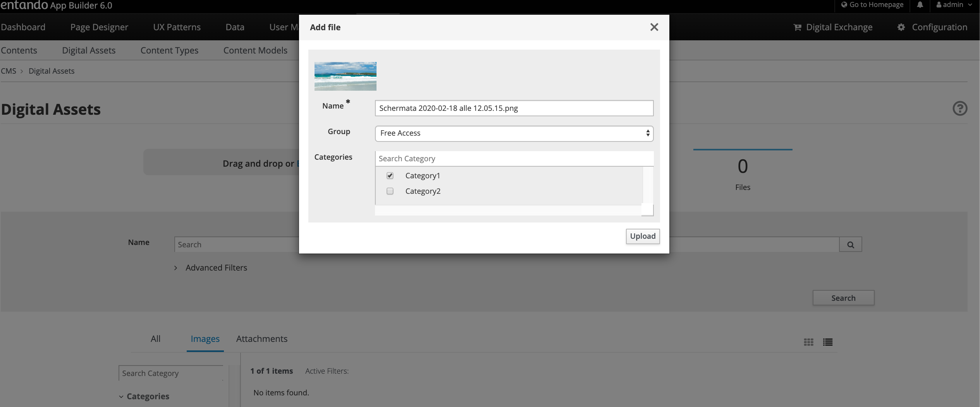
Task: Collapse the Categories tree in sidebar
Action: click(121, 397)
